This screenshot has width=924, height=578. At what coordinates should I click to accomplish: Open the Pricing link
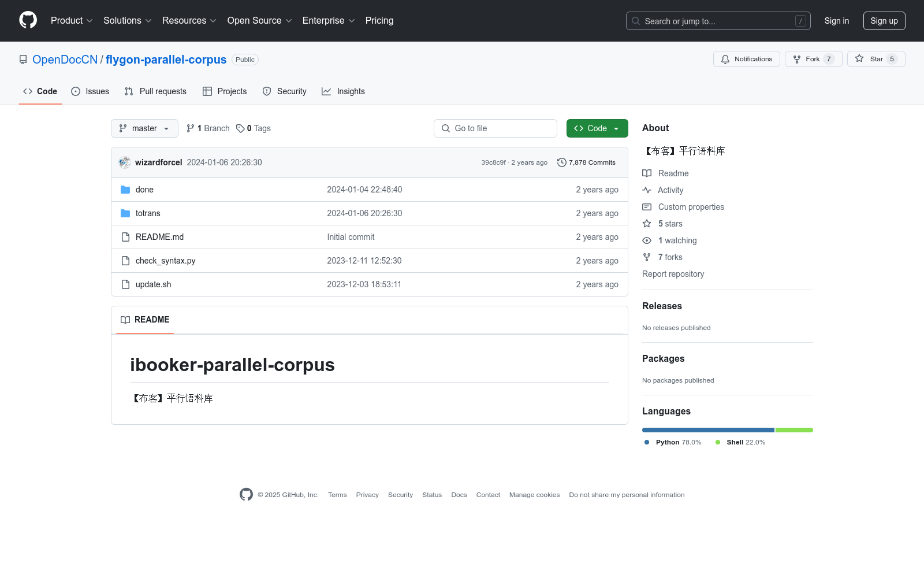(379, 21)
